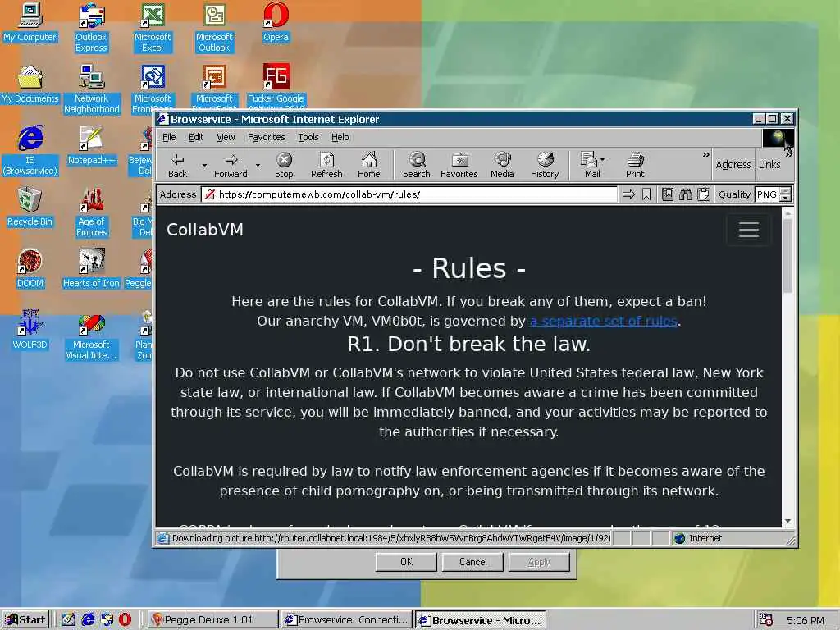The width and height of the screenshot is (840, 630).
Task: Go Back in Internet Explorer toolbar
Action: pyautogui.click(x=177, y=165)
